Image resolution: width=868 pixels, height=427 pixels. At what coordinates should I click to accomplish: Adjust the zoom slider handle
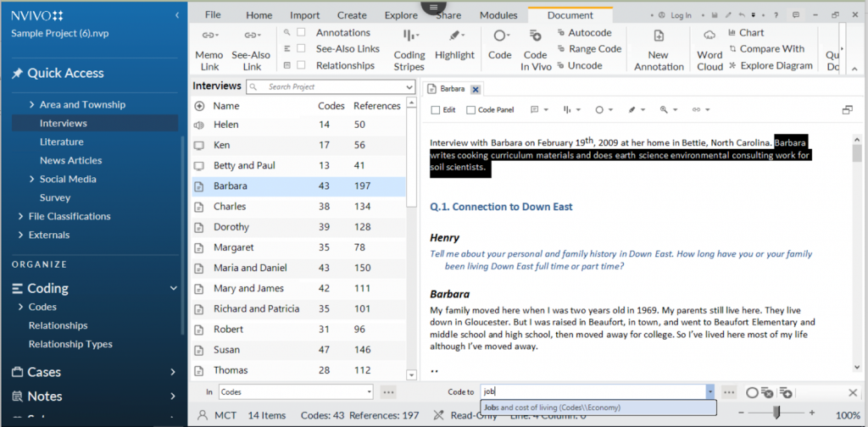pyautogui.click(x=776, y=413)
